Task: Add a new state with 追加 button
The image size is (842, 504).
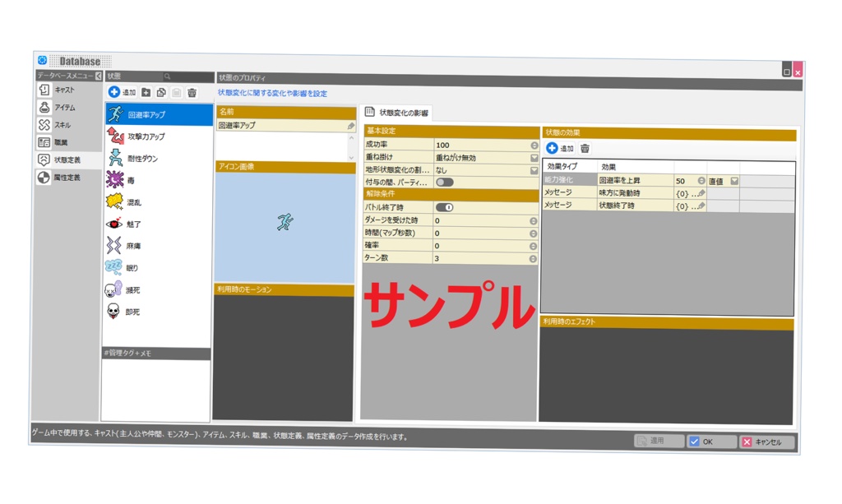Action: 122,92
